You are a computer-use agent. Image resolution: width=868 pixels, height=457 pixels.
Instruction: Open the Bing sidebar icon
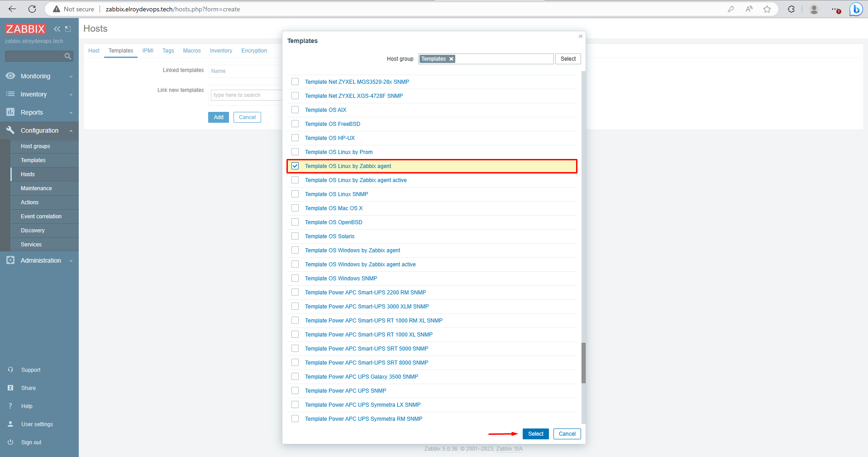pos(856,9)
